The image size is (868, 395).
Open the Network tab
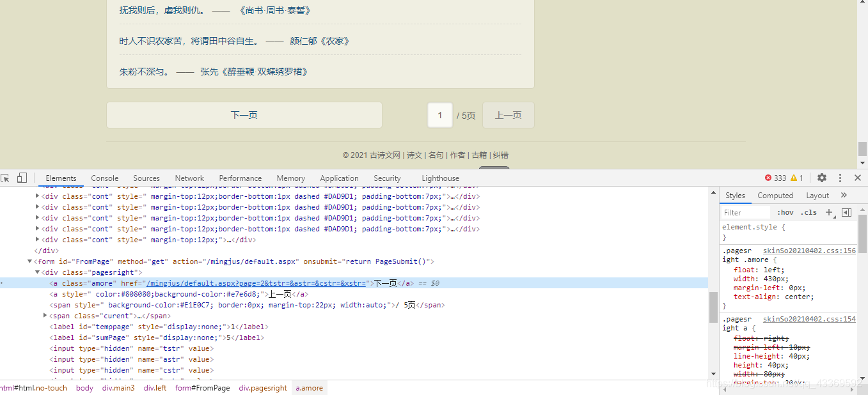[189, 178]
